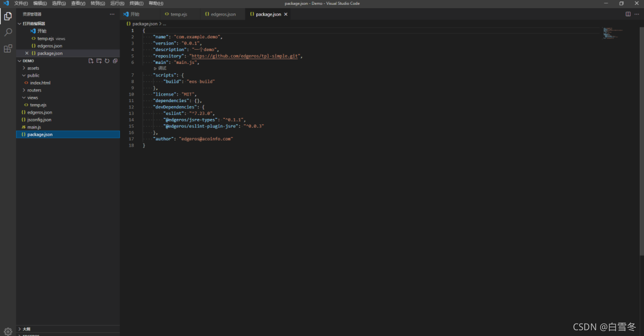The width and height of the screenshot is (644, 336).
Task: Collapse all folders in the DEMO explorer
Action: coord(115,61)
